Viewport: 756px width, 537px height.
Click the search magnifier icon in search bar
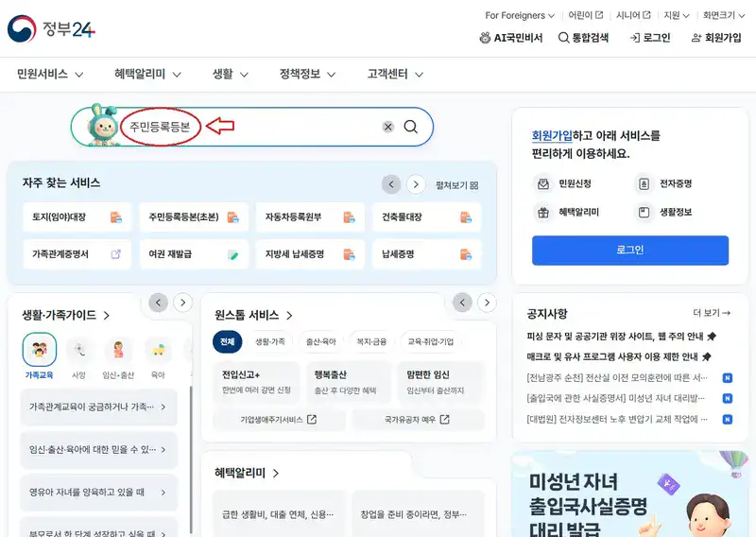tap(411, 127)
